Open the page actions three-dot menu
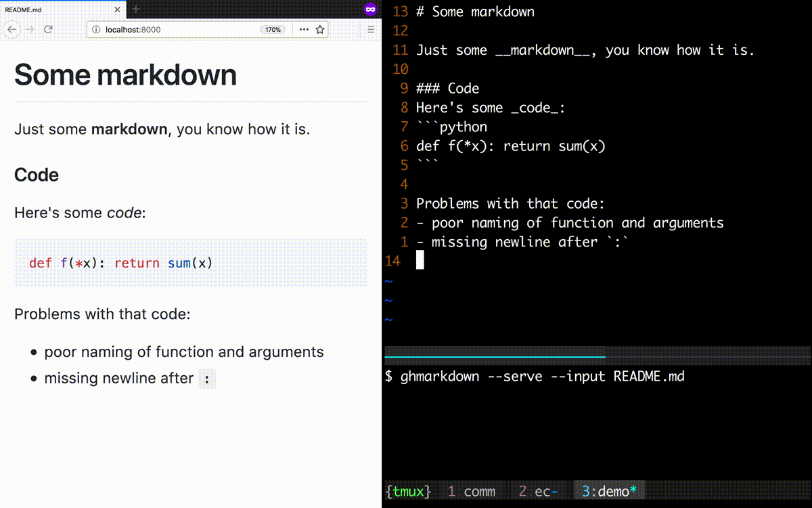Image resolution: width=812 pixels, height=508 pixels. [304, 30]
